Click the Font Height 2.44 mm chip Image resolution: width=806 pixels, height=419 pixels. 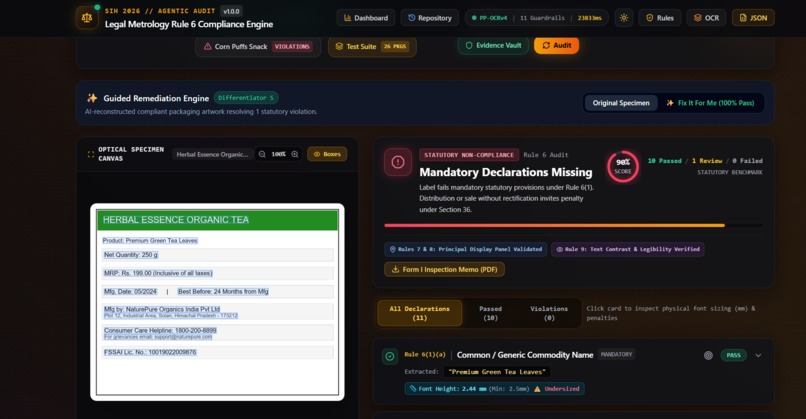494,389
